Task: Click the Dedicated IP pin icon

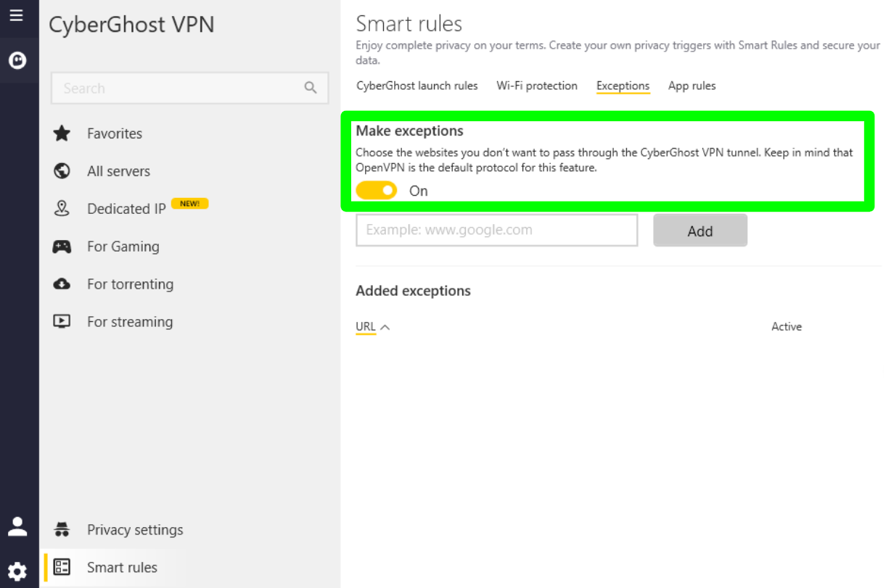Action: (62, 209)
